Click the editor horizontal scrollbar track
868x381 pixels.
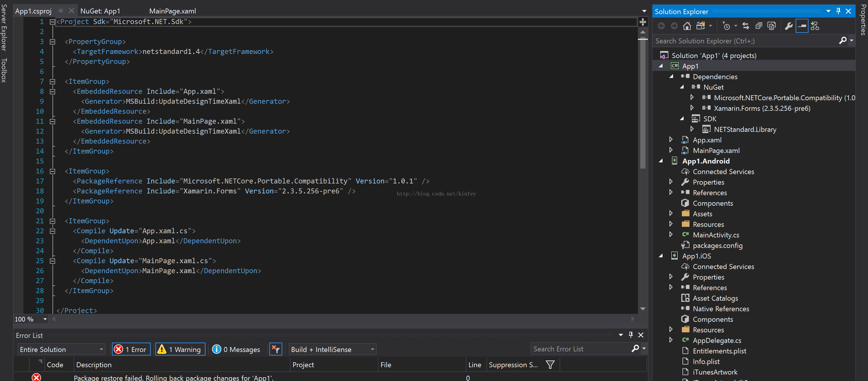pyautogui.click(x=343, y=319)
